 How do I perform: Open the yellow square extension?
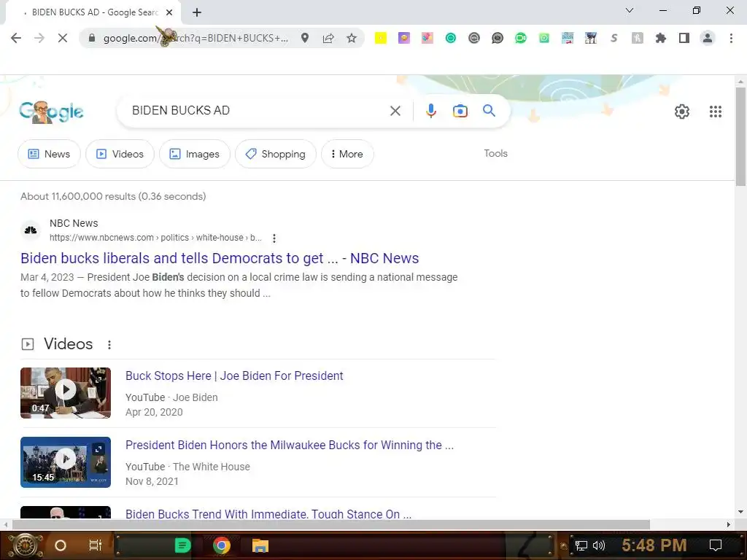(380, 38)
